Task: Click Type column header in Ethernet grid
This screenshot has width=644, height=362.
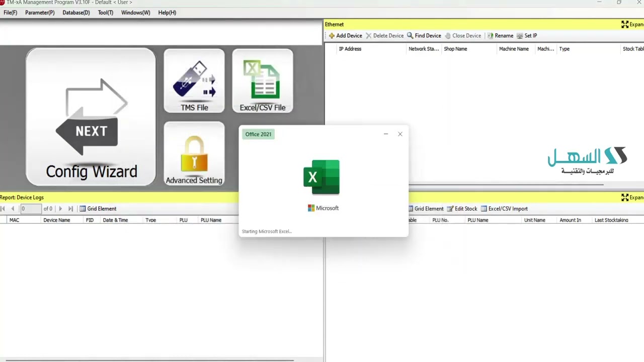Action: (565, 49)
